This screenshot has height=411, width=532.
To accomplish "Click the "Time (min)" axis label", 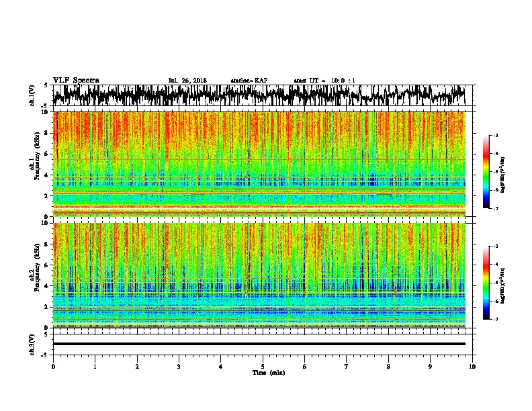I will (269, 373).
